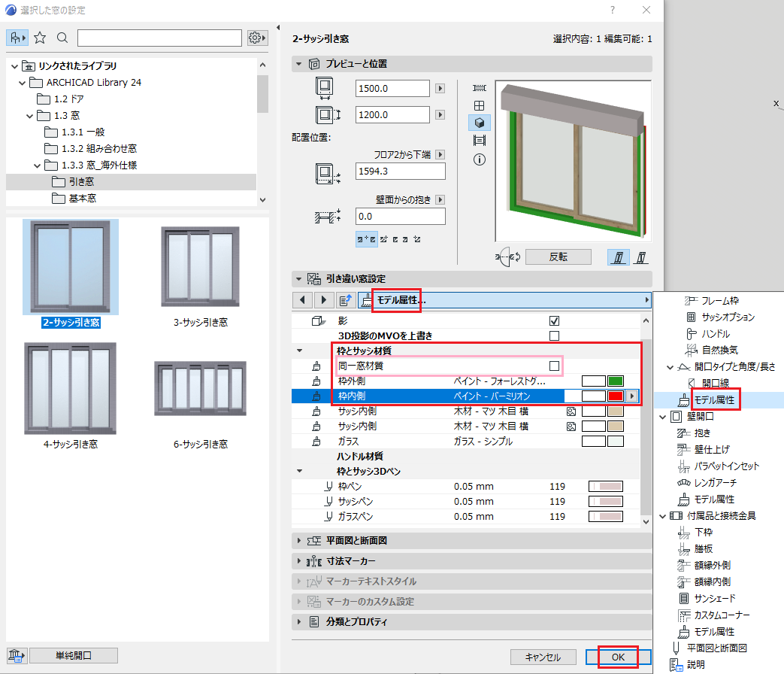784x674 pixels.
Task: Select 3D preview cube icon
Action: click(479, 123)
